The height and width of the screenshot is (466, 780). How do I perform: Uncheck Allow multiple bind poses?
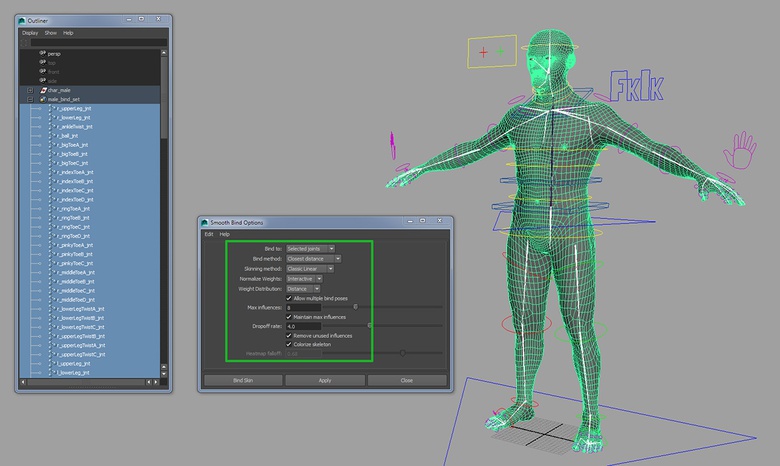[x=289, y=298]
